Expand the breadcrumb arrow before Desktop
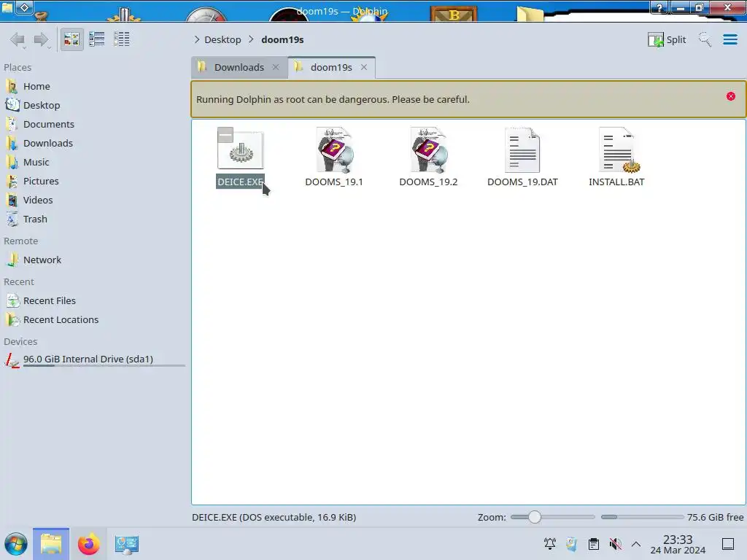 tap(197, 39)
